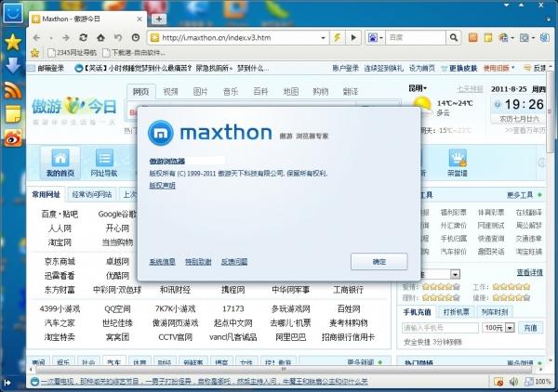Screen dimensions: 558x392
Task: Click the go/play arrow next to address bar
Action: [353, 38]
